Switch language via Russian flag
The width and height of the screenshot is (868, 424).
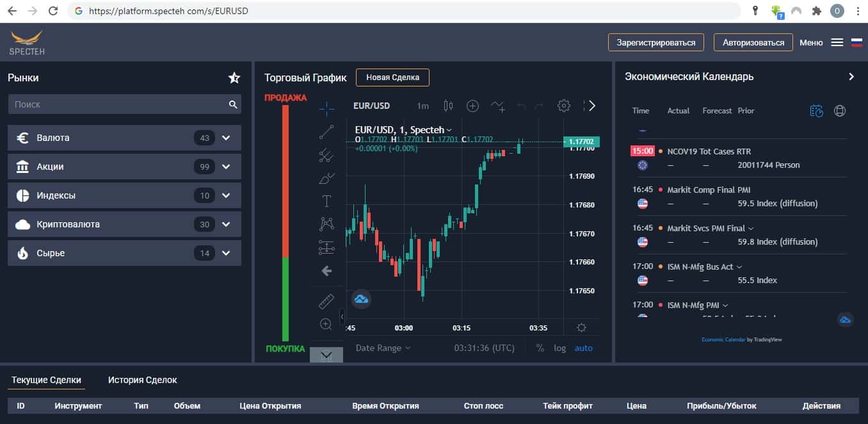[x=856, y=42]
